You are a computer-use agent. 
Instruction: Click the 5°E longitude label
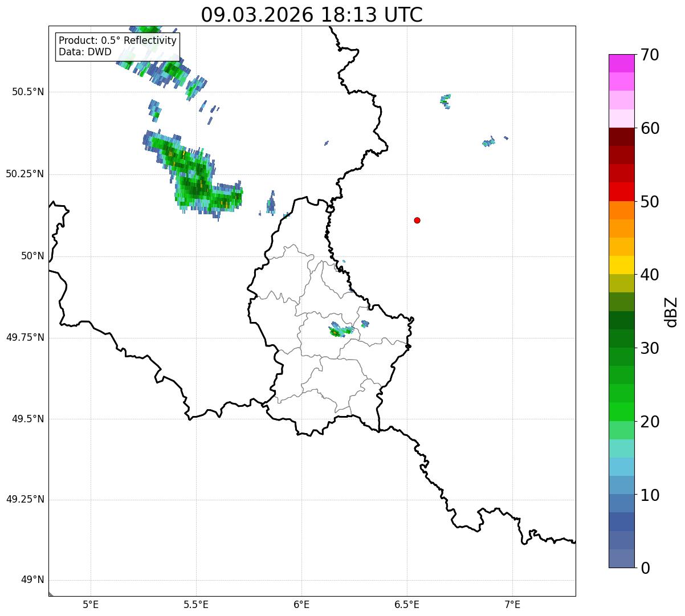point(91,604)
